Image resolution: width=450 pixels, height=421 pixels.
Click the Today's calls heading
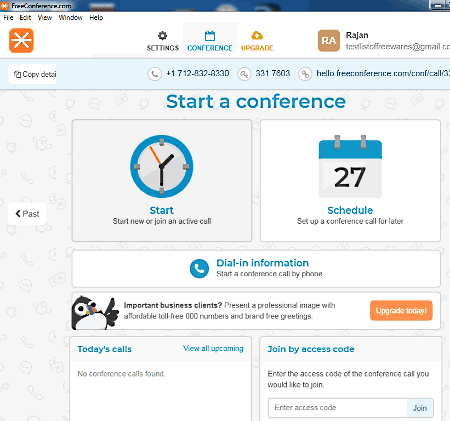click(x=105, y=349)
